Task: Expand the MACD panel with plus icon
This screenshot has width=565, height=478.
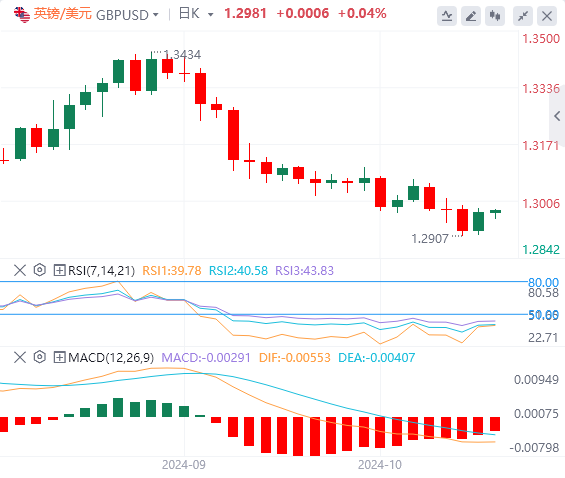Action: coord(59,357)
